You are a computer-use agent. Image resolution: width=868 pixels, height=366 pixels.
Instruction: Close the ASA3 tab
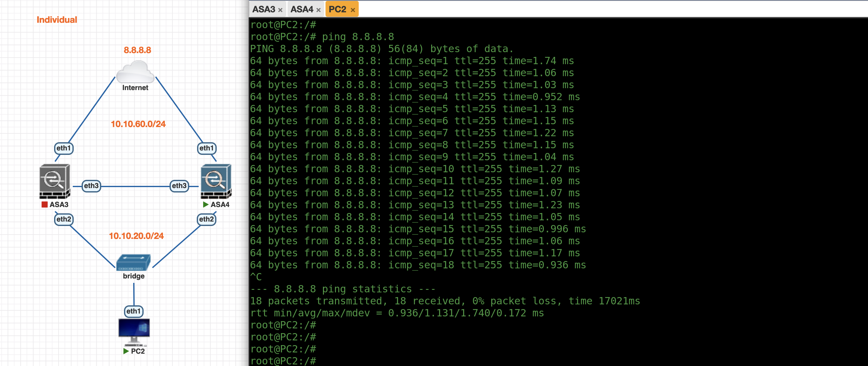coord(280,10)
